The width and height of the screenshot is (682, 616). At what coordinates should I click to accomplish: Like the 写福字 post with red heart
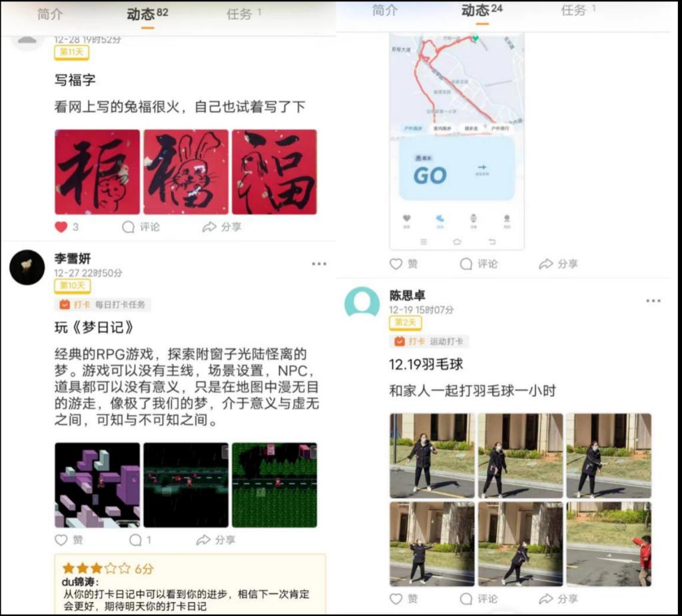(61, 227)
